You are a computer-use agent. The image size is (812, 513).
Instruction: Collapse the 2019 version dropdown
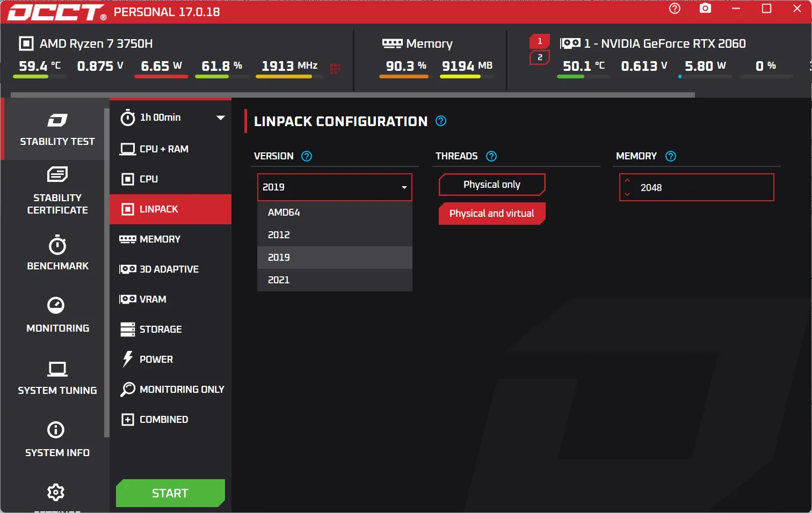tap(335, 187)
